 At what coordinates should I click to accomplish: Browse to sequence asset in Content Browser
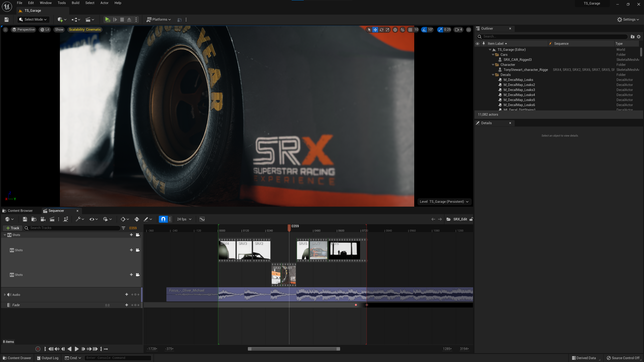click(x=34, y=219)
